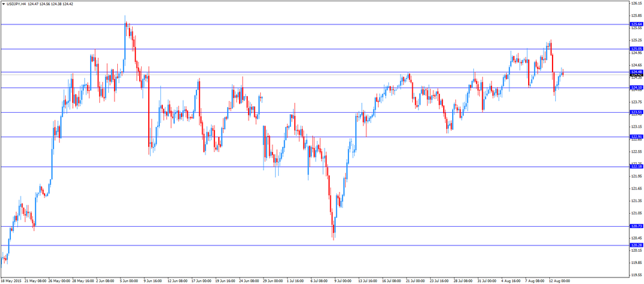Image resolution: width=644 pixels, height=284 pixels.
Task: Click the 124.10 horizontal line price label
Action: pos(636,88)
